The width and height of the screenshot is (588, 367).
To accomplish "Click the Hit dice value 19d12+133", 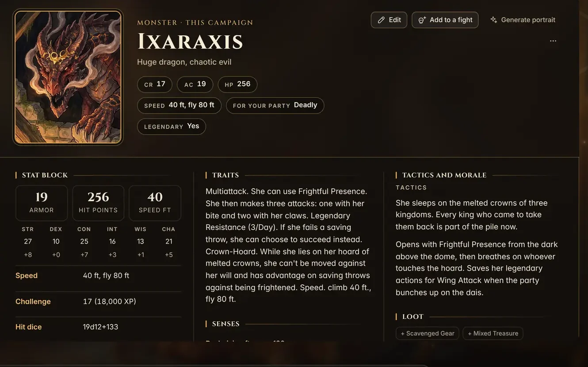I will pos(100,327).
